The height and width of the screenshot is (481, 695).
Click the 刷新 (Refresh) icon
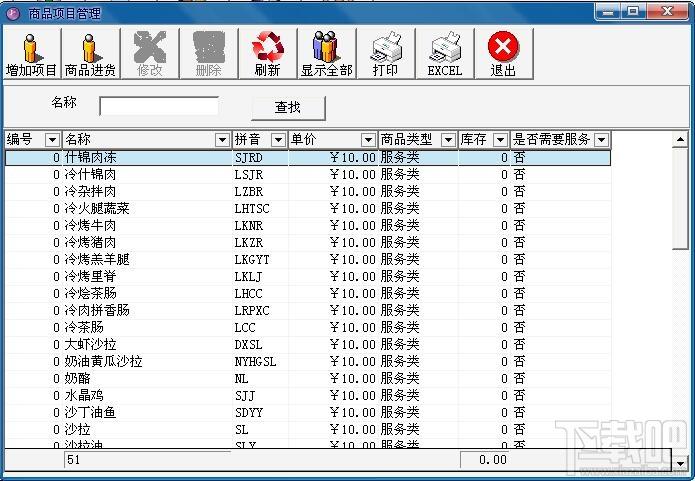coord(267,53)
